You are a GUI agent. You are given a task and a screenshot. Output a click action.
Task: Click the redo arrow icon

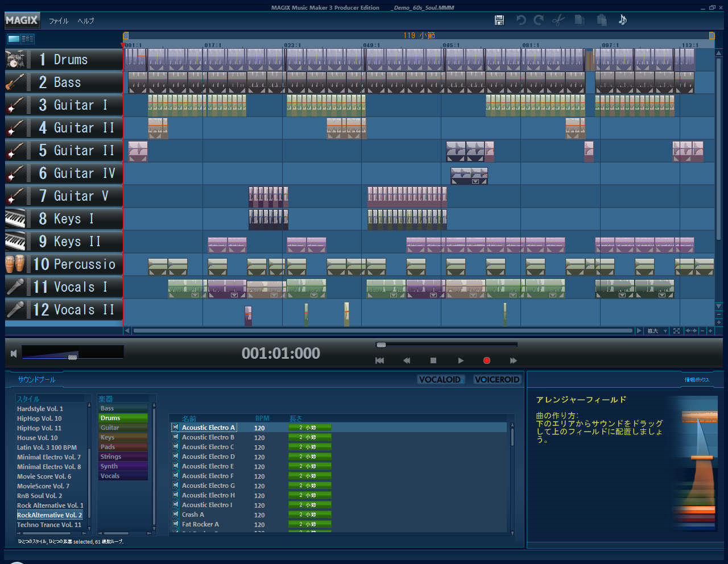tap(539, 20)
